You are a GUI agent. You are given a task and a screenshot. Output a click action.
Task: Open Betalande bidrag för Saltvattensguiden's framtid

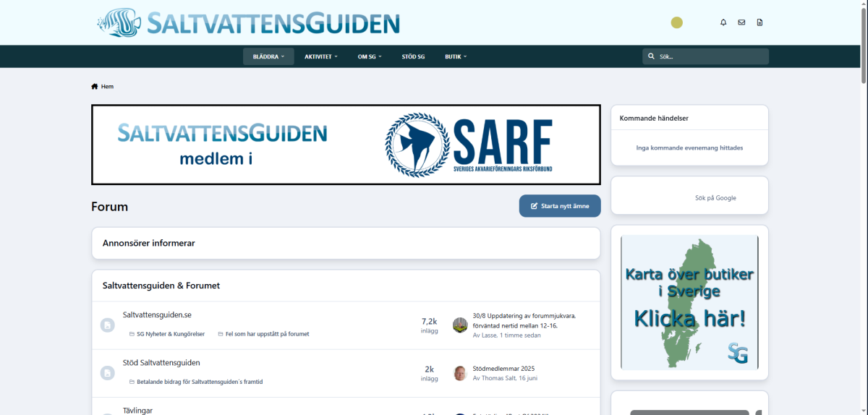(200, 382)
